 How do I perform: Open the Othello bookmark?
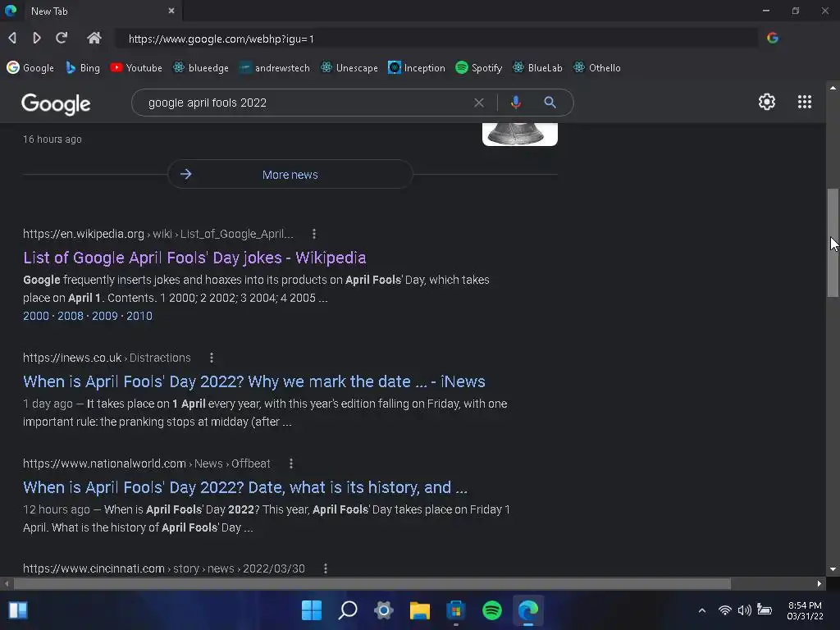tap(597, 68)
